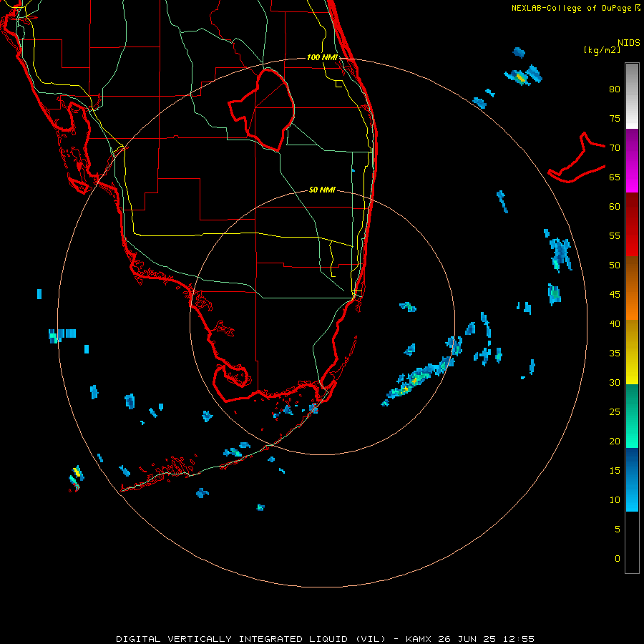This screenshot has width=644, height=644.
Task: Click the orange-brown legend color band
Action: click(632, 288)
